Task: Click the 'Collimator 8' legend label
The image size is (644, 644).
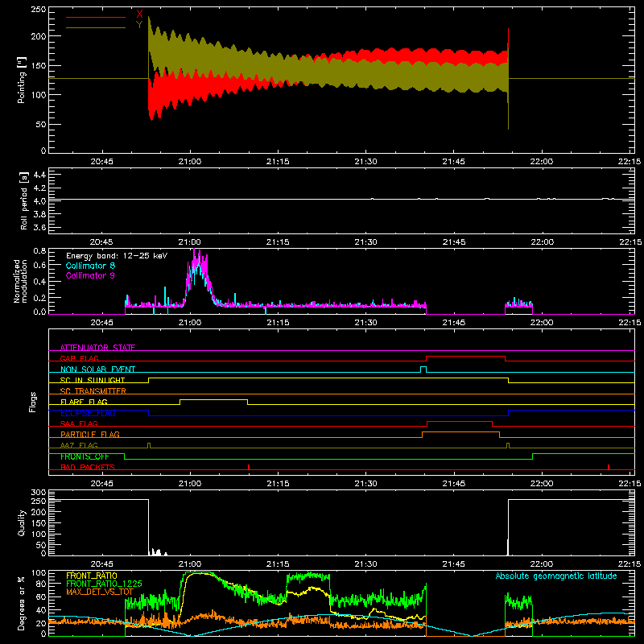Action: click(x=90, y=266)
